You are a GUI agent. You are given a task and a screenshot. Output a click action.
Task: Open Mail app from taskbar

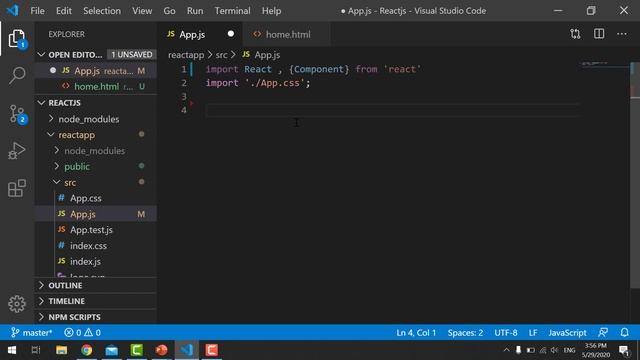click(111, 350)
